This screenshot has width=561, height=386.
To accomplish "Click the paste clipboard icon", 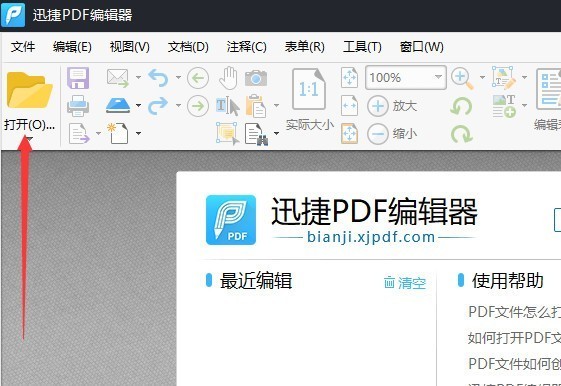I will (x=256, y=106).
